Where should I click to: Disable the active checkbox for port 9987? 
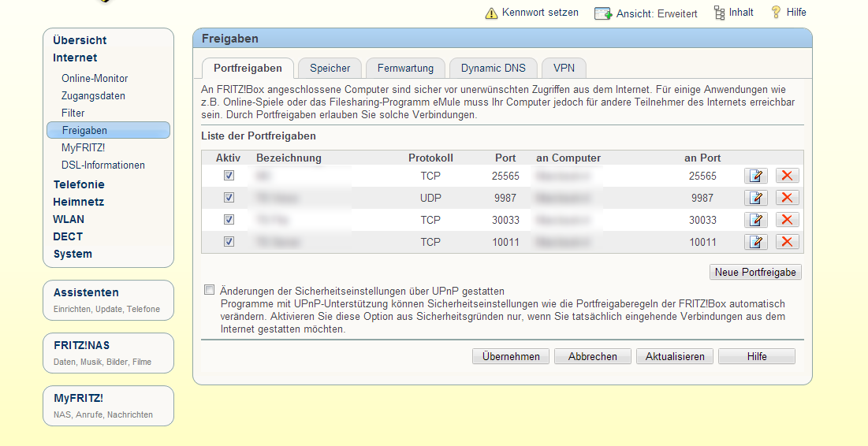(x=229, y=198)
